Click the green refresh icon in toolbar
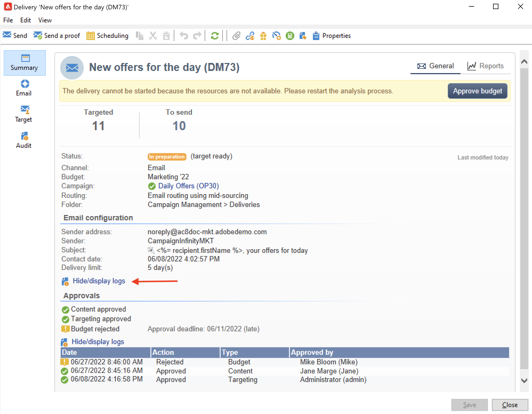532x414 pixels. pos(215,36)
